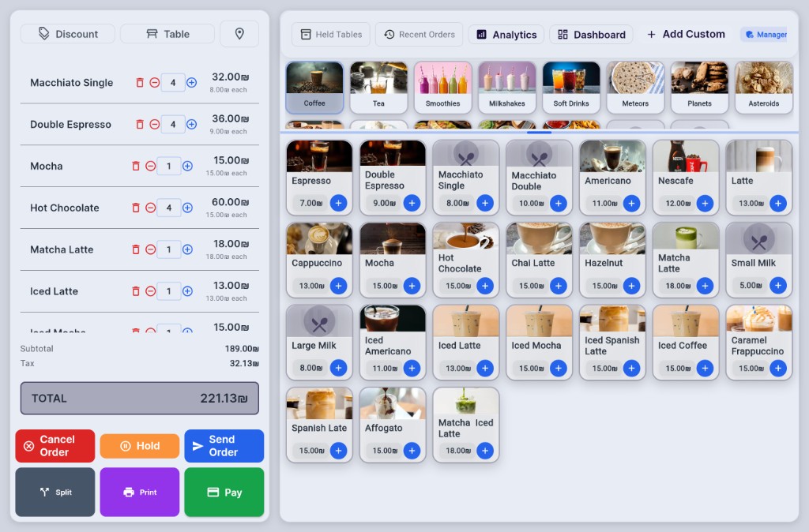Send the order
This screenshot has height=532, width=809.
(224, 446)
